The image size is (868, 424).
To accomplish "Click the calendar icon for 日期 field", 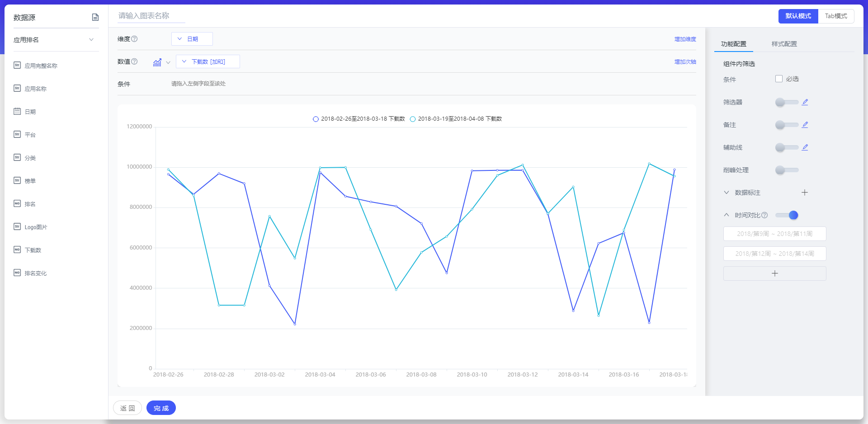I will tap(17, 111).
